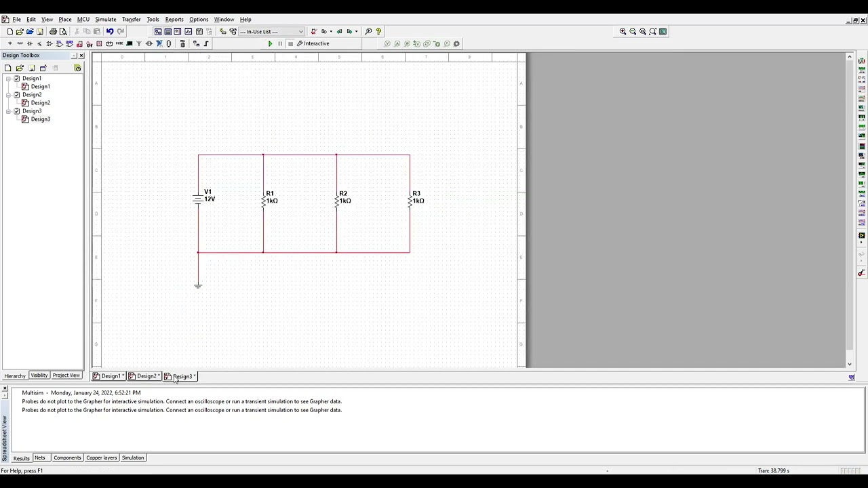Place a Basic component (resistor icon)

(20, 43)
